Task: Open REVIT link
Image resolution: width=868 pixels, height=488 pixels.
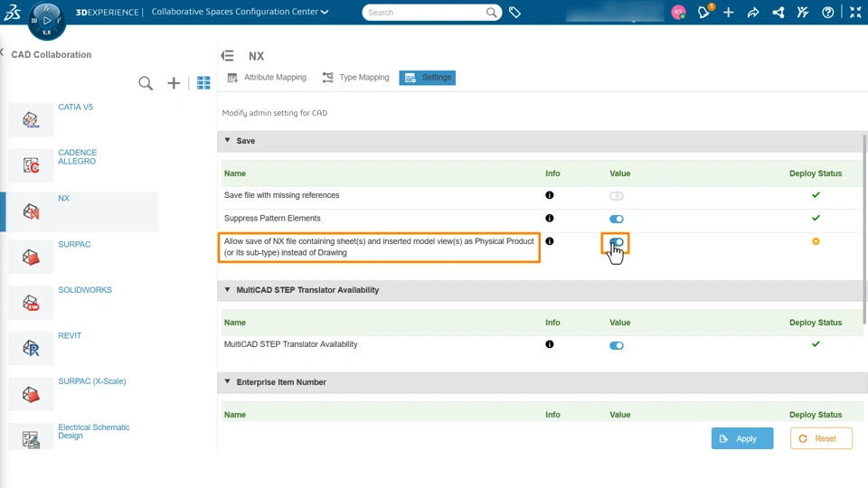Action: (70, 336)
